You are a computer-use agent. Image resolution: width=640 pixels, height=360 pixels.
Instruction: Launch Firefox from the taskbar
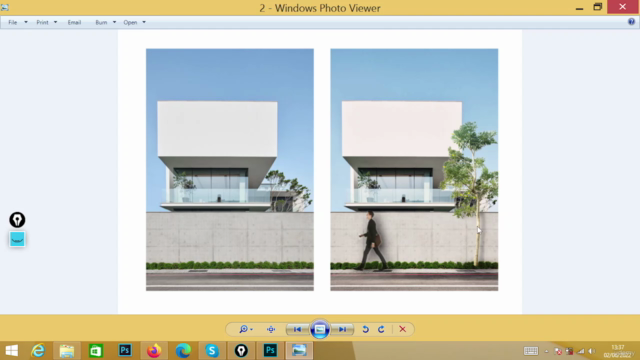point(154,351)
